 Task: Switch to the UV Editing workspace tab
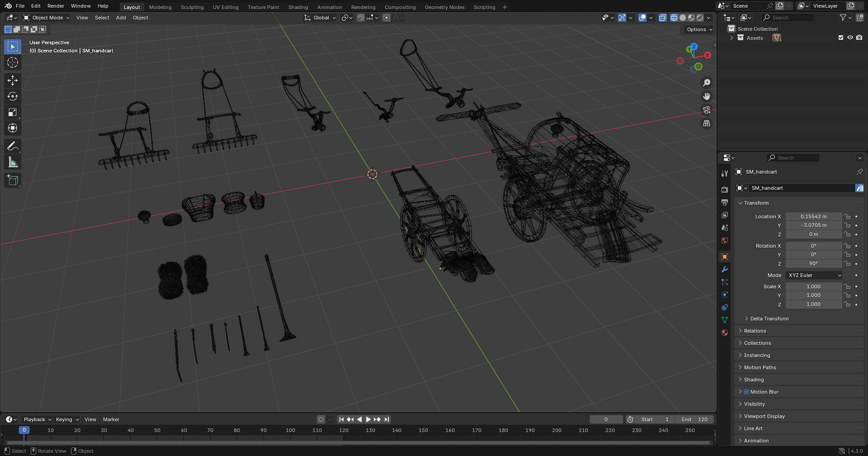tap(225, 7)
